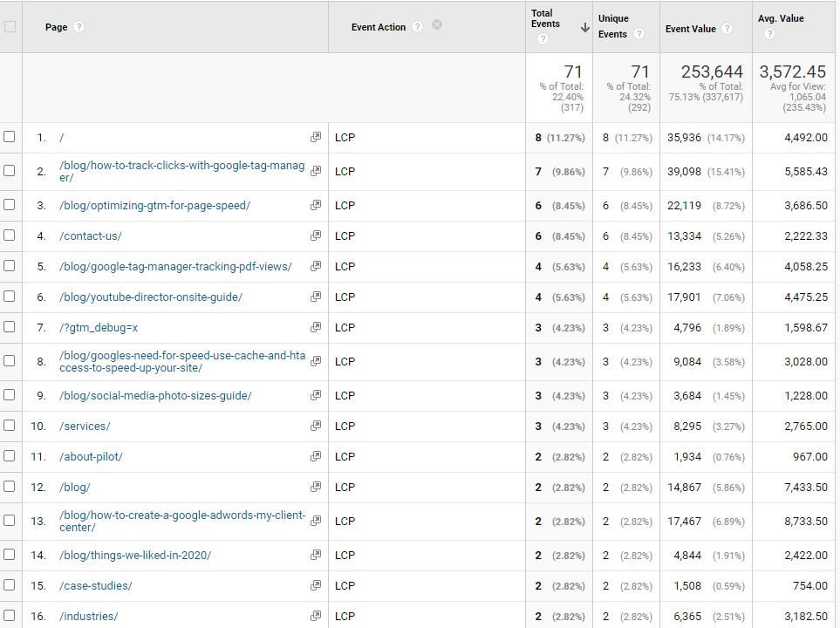Open /case-studies/ in a new window
This screenshot has height=628, width=840.
coord(314,585)
